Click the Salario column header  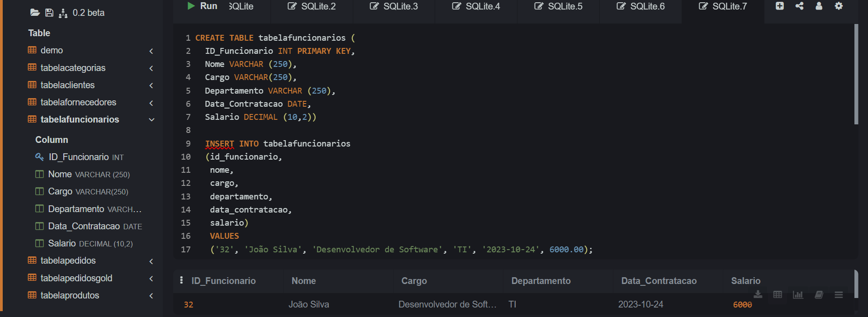pyautogui.click(x=745, y=281)
